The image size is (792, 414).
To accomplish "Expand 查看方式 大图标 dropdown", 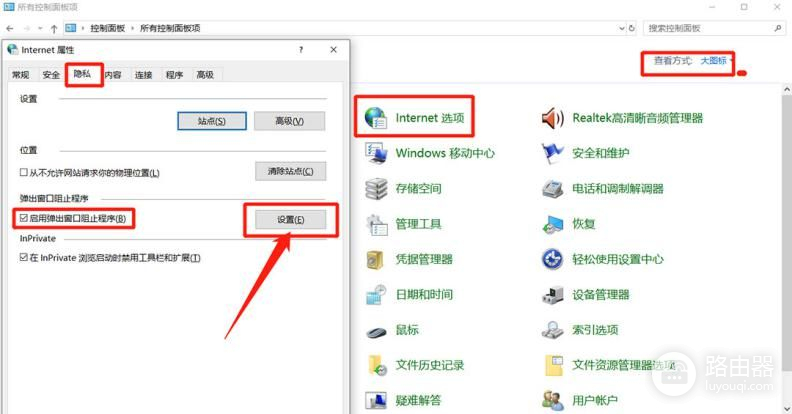I will [715, 61].
